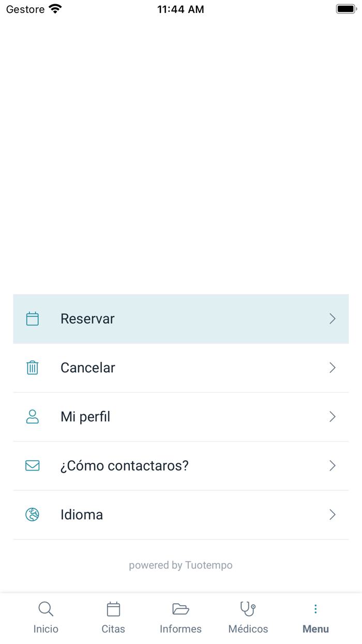The image size is (362, 644).
Task: Open the Cancelar section via its chevron
Action: 333,368
